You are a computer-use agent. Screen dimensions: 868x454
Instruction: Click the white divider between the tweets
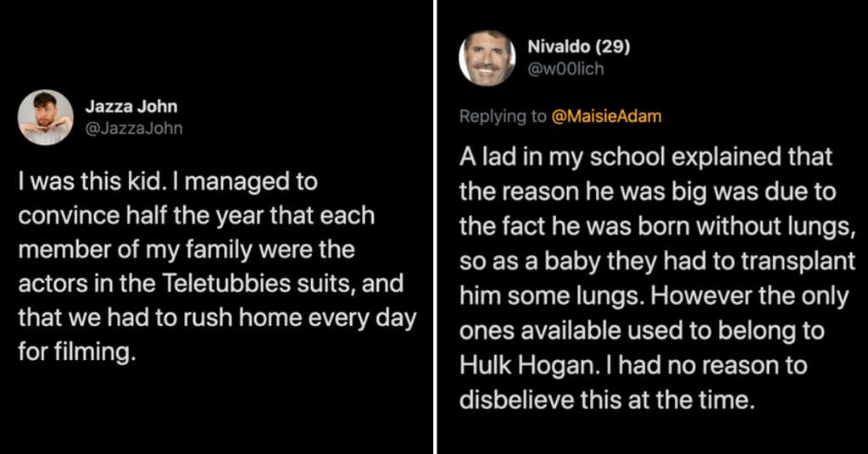[435, 227]
